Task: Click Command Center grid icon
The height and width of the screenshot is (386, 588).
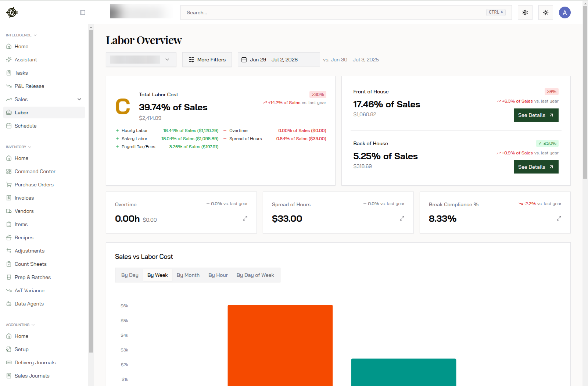Action: (x=9, y=171)
